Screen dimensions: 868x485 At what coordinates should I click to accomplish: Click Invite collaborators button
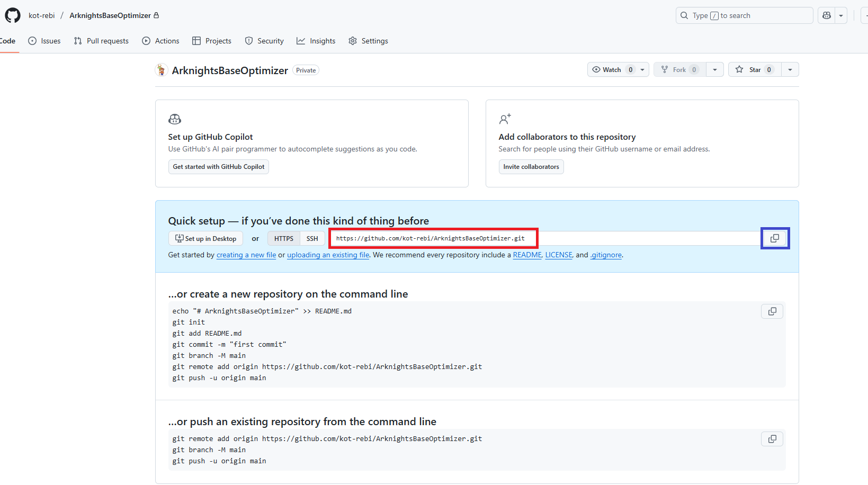click(531, 167)
